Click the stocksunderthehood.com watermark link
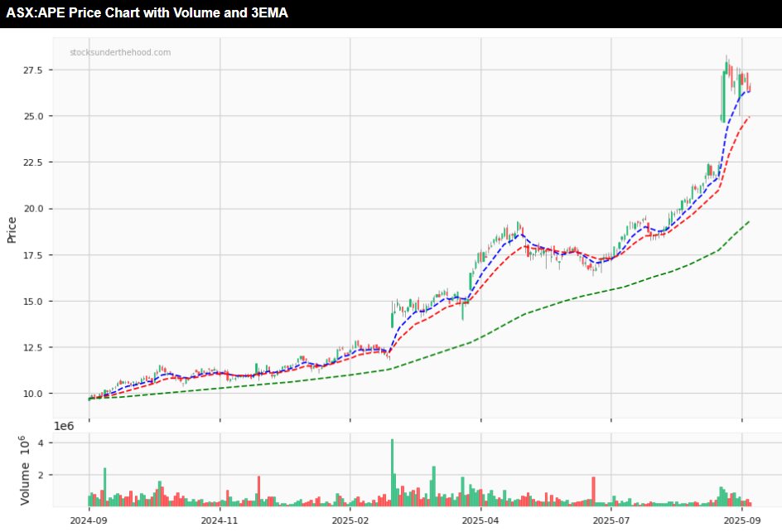 [x=120, y=53]
